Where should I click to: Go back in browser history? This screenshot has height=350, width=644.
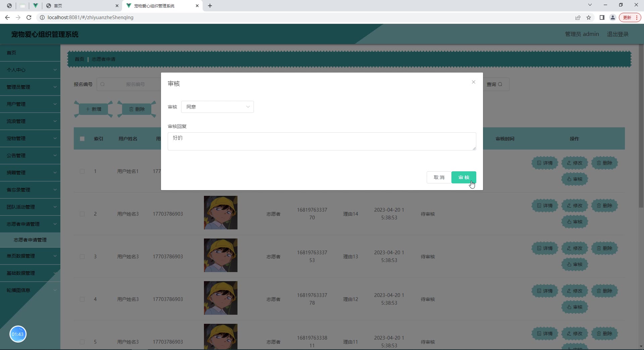pos(7,17)
